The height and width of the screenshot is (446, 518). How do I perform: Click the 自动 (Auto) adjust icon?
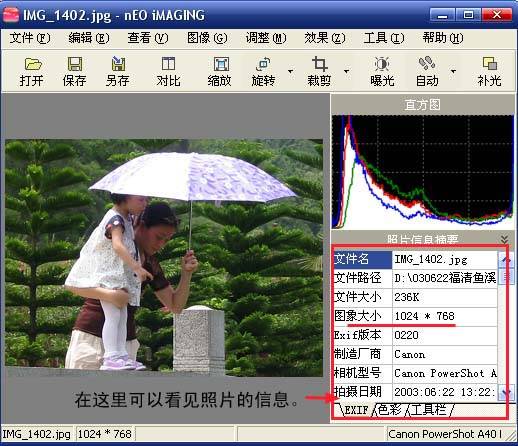click(x=427, y=71)
